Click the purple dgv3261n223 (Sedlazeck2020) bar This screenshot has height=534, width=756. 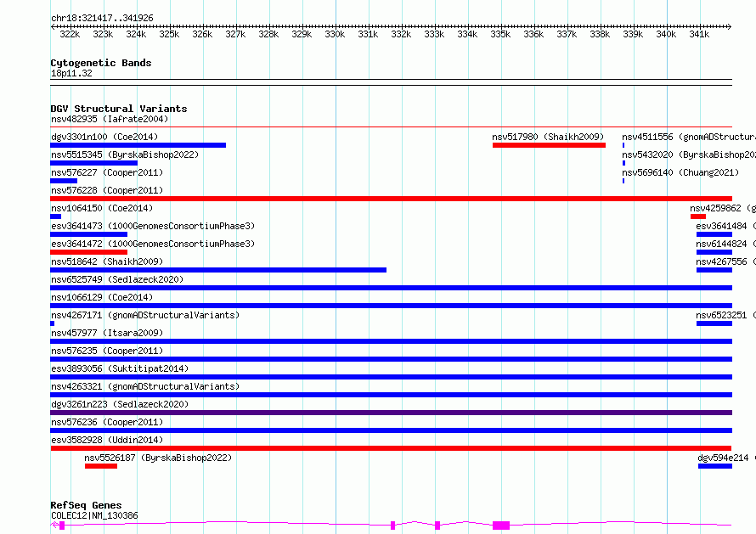point(391,413)
